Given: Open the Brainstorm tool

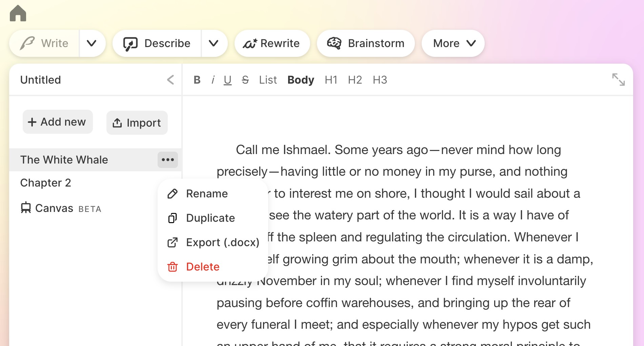Looking at the screenshot, I should (365, 43).
